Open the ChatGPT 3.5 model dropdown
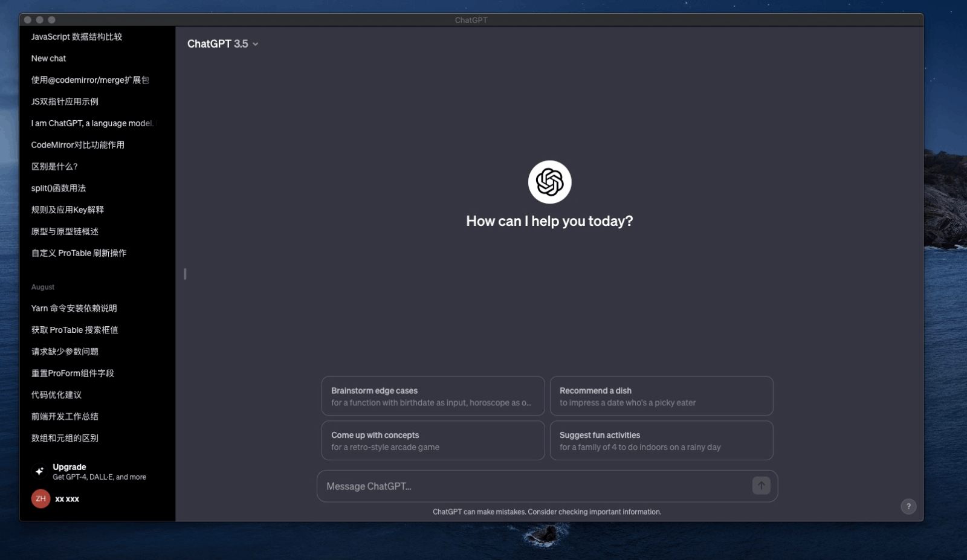Viewport: 967px width, 560px height. click(x=223, y=43)
